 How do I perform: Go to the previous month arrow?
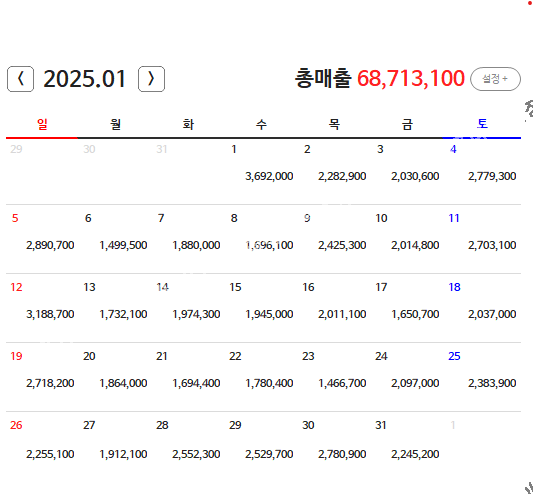[x=20, y=79]
